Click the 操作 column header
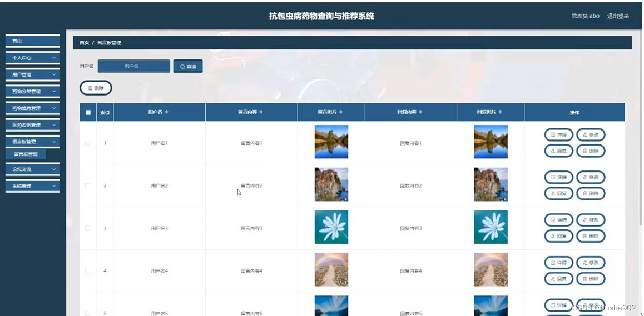This screenshot has width=644, height=316. click(574, 112)
